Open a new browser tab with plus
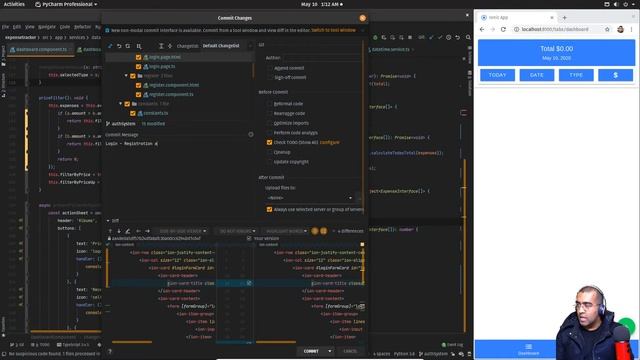The width and height of the screenshot is (640, 360). click(x=564, y=18)
